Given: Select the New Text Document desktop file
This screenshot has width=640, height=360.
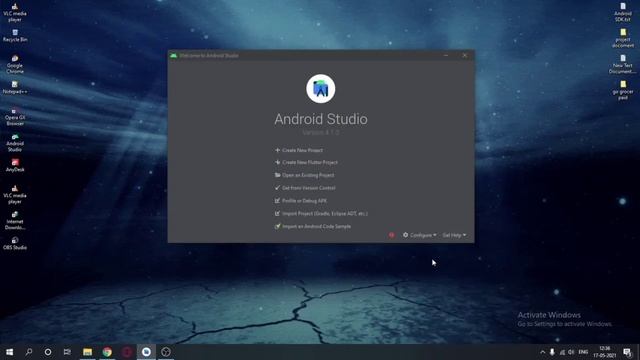Looking at the screenshot, I should pos(623,64).
